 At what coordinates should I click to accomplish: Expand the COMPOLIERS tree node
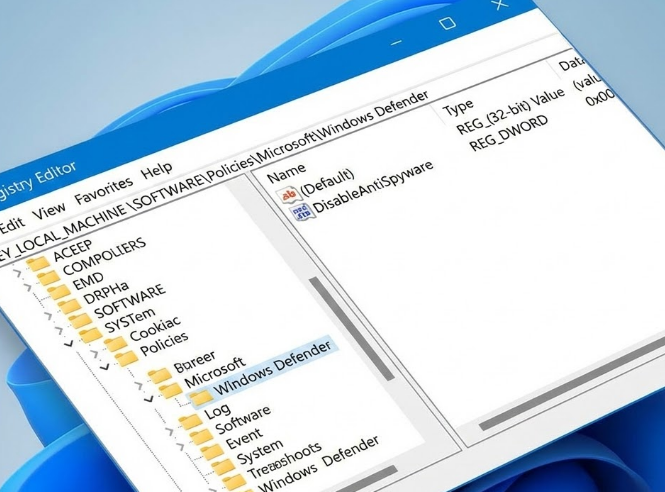28,288
